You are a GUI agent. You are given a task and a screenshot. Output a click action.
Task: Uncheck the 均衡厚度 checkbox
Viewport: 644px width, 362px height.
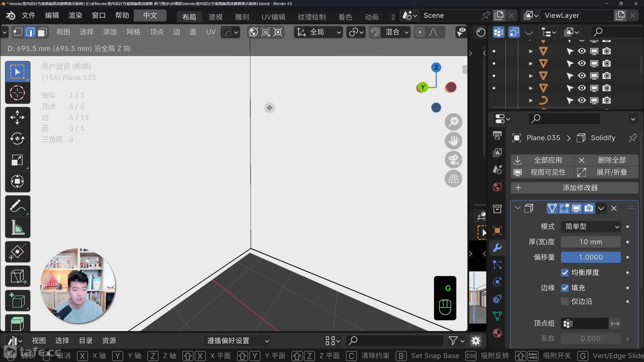pos(565,273)
